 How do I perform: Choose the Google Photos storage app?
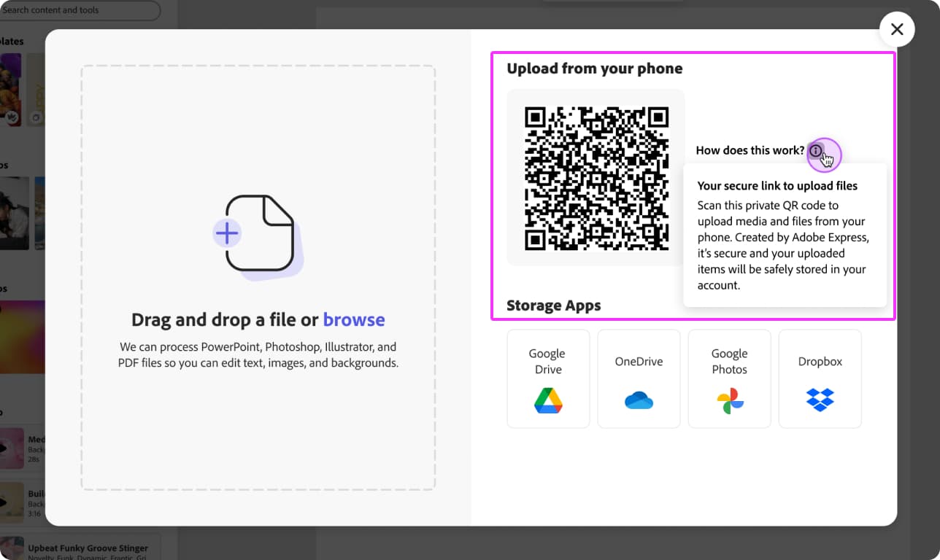(729, 378)
